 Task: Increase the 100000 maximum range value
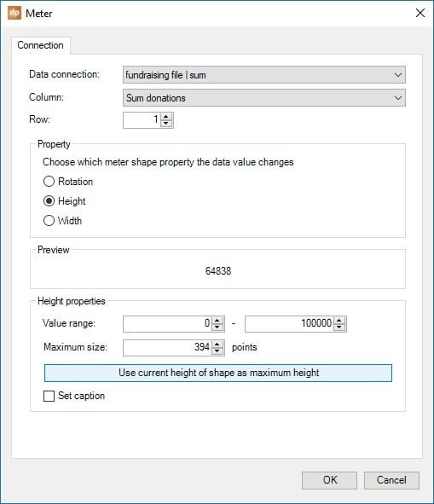[x=339, y=321]
